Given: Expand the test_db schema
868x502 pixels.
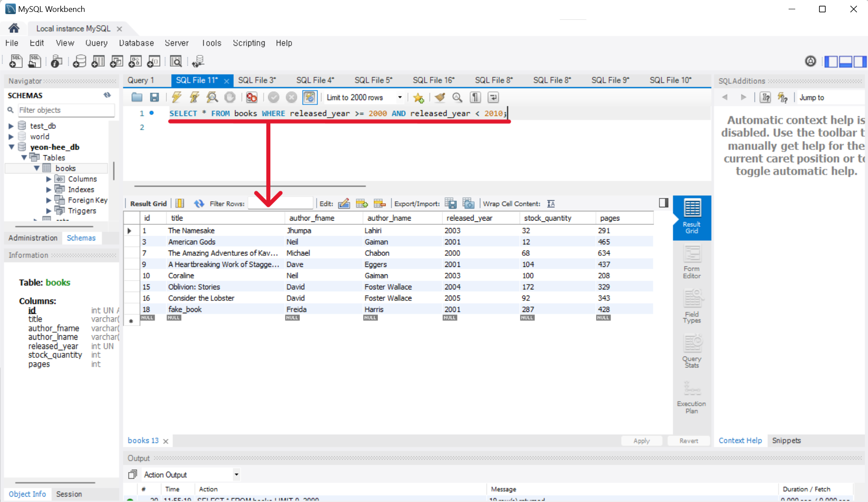Looking at the screenshot, I should coord(11,126).
